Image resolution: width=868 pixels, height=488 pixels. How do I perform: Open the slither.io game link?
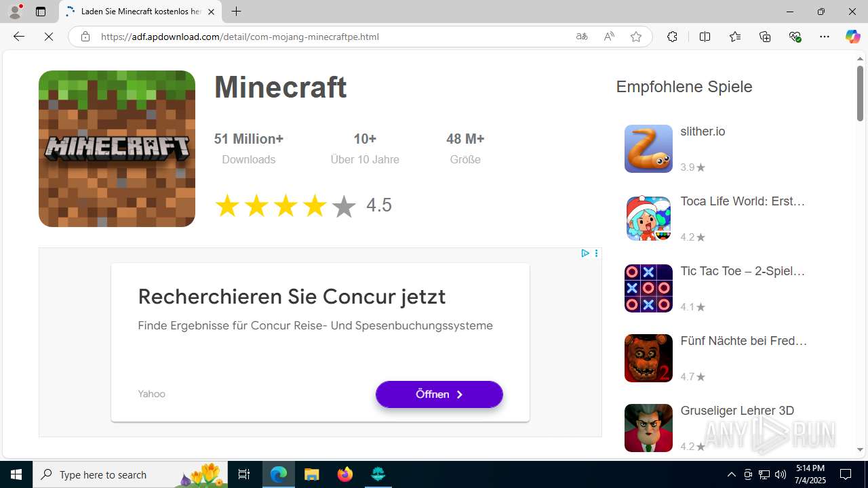[x=703, y=131]
